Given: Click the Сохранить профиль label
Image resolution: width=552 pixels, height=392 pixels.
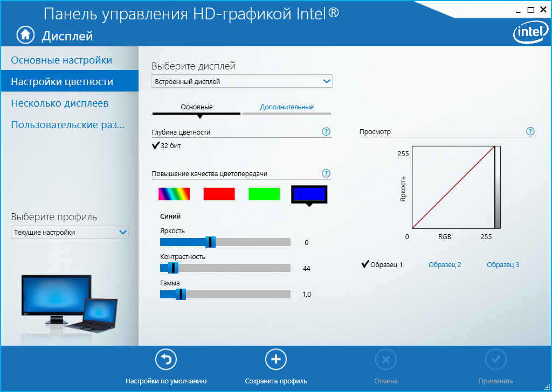Looking at the screenshot, I should pyautogui.click(x=275, y=381).
